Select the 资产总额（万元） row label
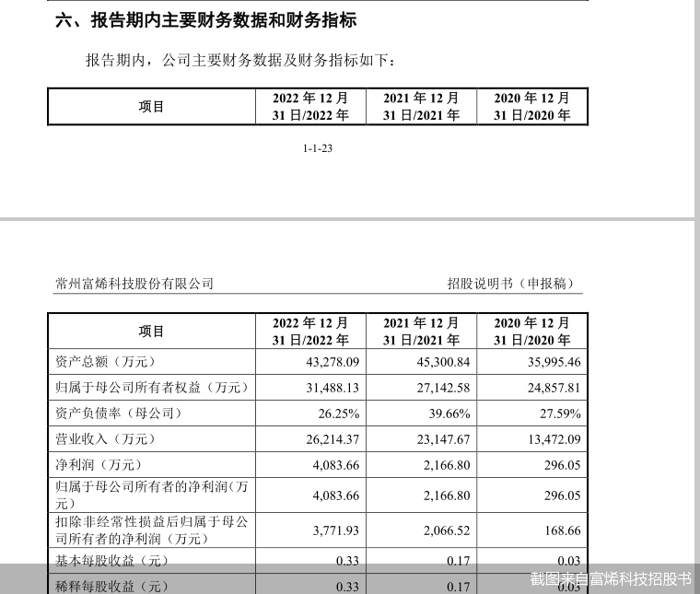Image resolution: width=700 pixels, height=594 pixels. [x=99, y=361]
